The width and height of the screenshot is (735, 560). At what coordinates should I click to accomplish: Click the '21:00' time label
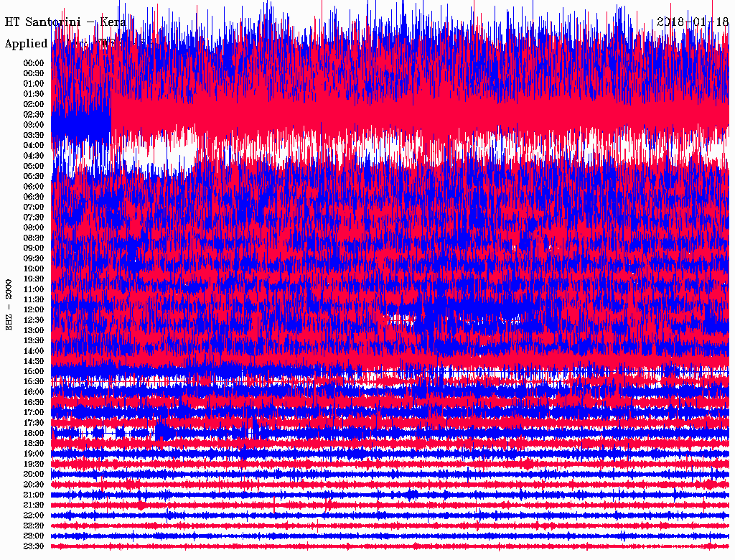pos(34,495)
